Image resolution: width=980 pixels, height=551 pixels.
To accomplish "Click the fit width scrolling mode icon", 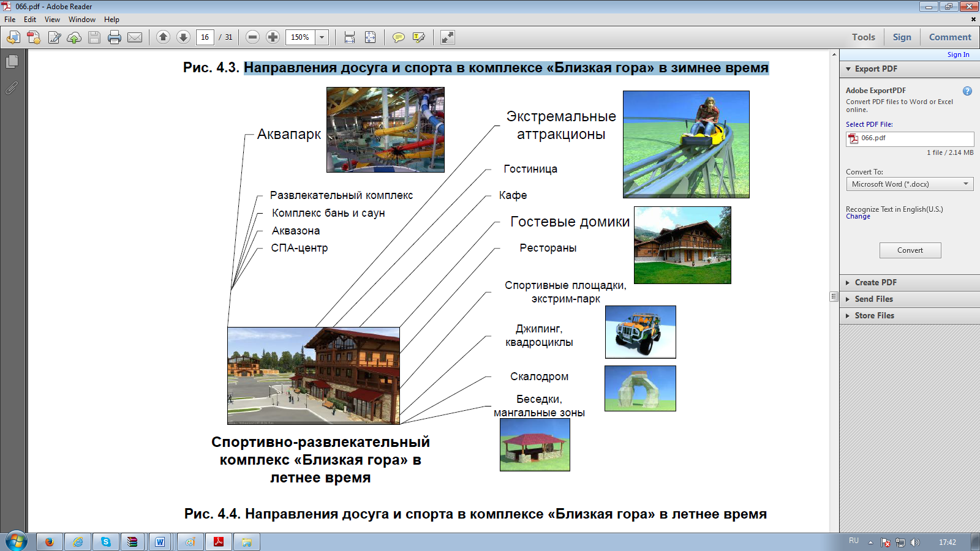I will (x=350, y=37).
